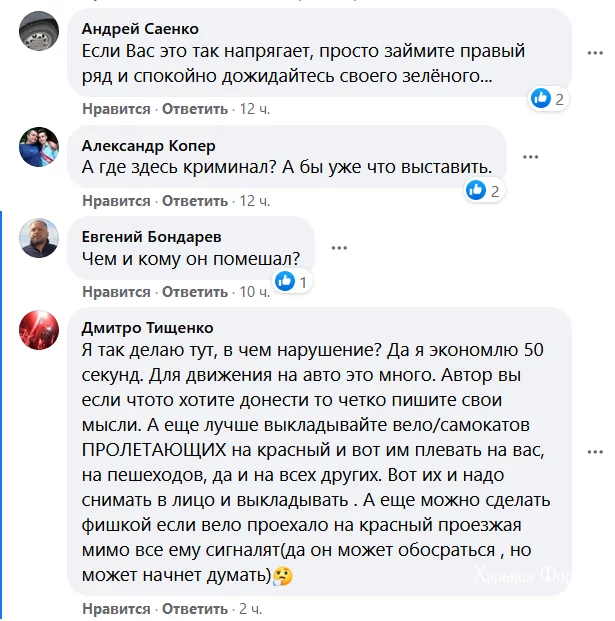Open Дмитро Тищенко name link
Screen dimensions: 615x621
[x=146, y=327]
